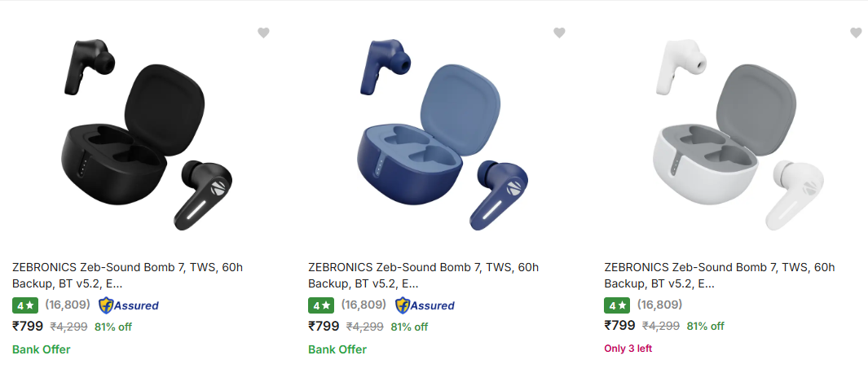The width and height of the screenshot is (868, 373).
Task: Wishlist the black Zeb-Sound Bomb 7 earbuds
Action: (263, 33)
